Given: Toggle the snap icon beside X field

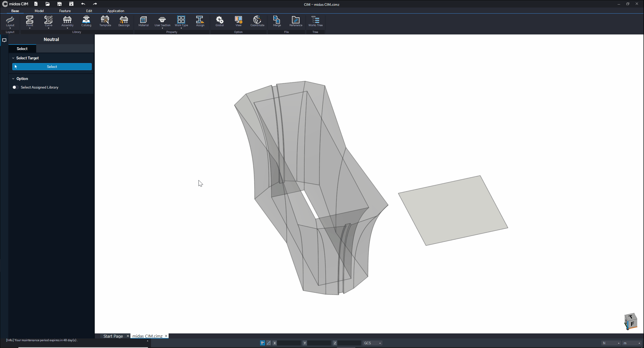Looking at the screenshot, I should tap(262, 343).
